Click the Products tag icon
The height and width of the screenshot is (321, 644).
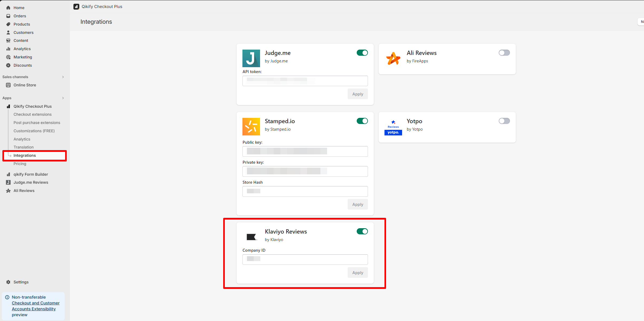(8, 24)
